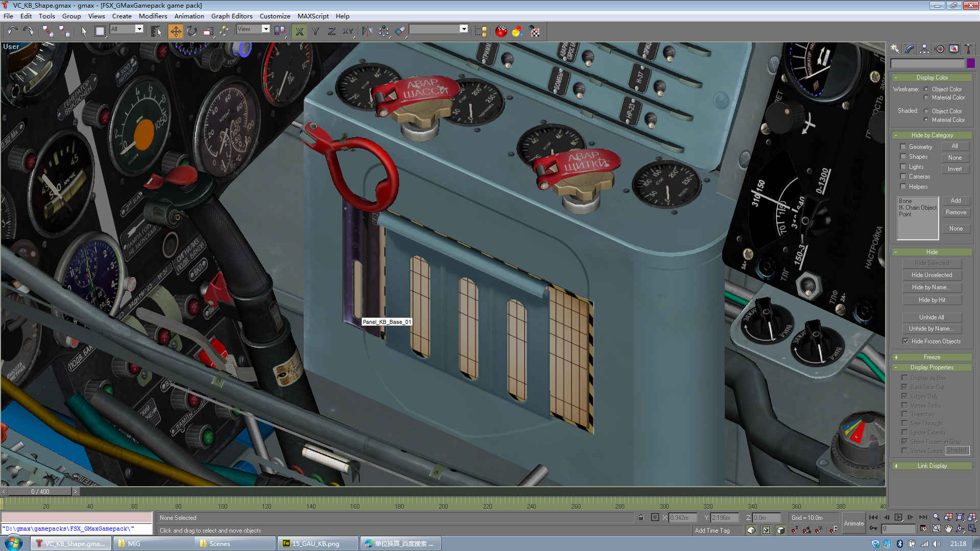
Task: Activate the Restrict to X axis button
Action: tap(300, 32)
